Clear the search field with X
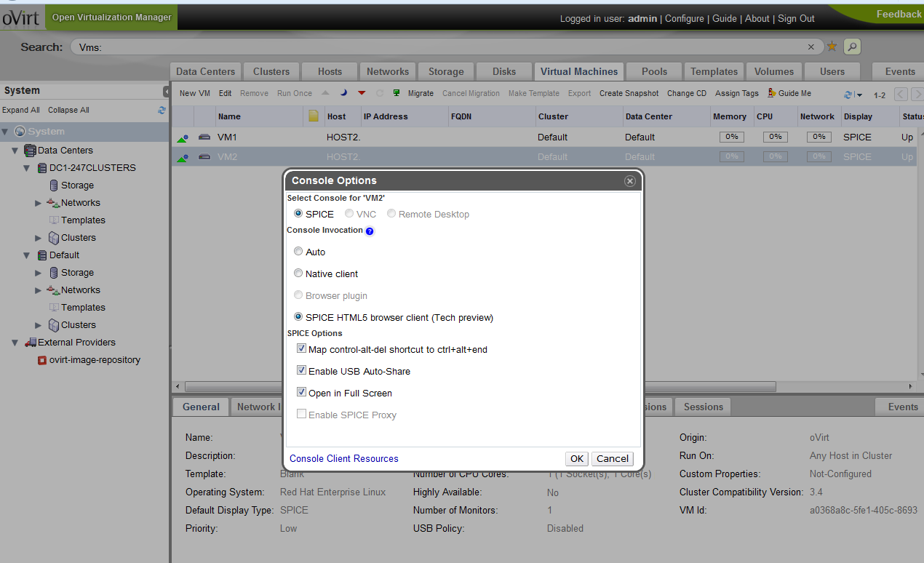This screenshot has width=924, height=563. (x=811, y=47)
